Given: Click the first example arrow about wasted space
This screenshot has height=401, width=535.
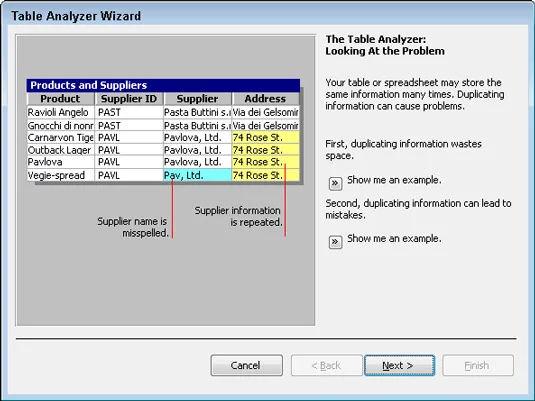Looking at the screenshot, I should click(335, 184).
